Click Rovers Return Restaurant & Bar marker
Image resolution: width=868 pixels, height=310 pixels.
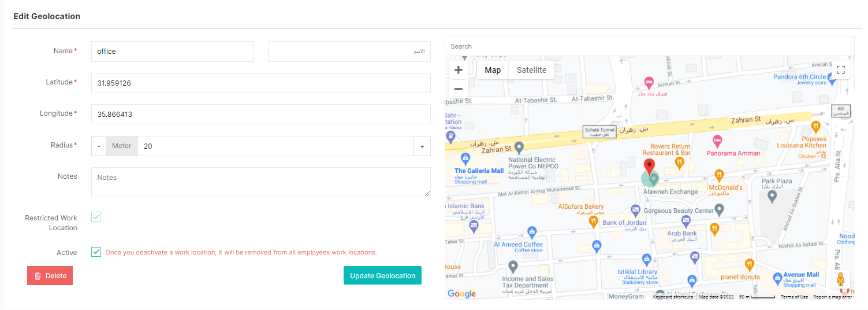click(680, 163)
